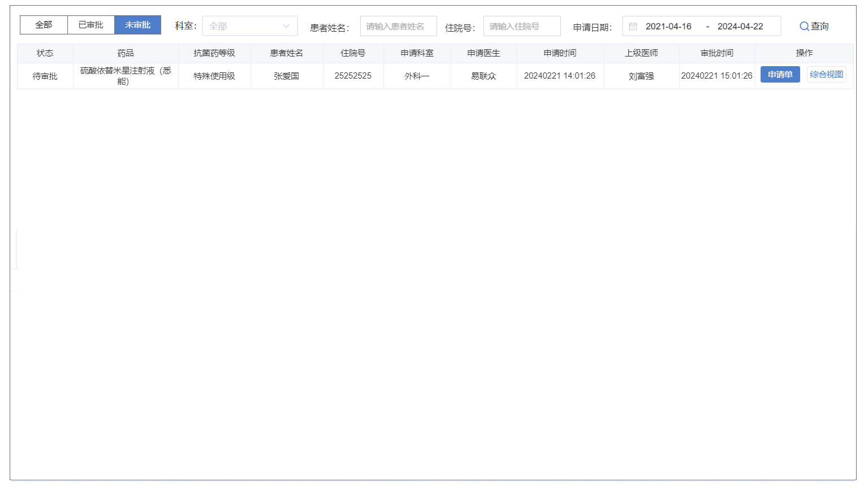Click the 操作 column header
This screenshot has height=488, width=868.
[804, 53]
